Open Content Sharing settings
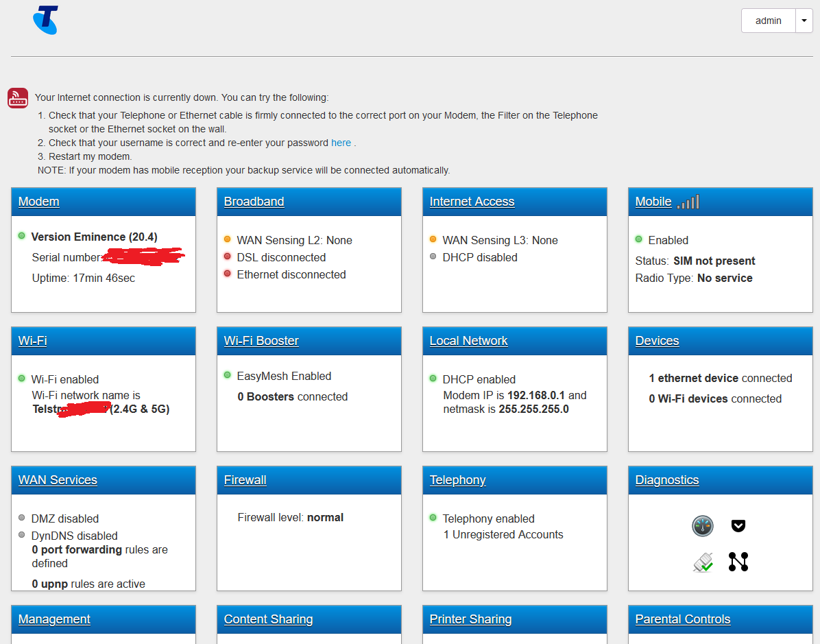Screen dimensions: 820x644 click(268, 619)
